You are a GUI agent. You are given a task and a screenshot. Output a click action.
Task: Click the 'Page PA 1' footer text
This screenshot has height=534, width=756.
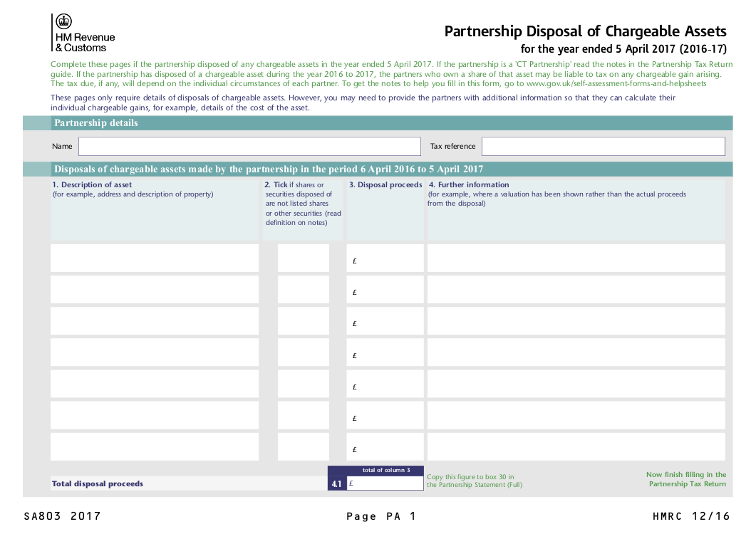point(381,516)
